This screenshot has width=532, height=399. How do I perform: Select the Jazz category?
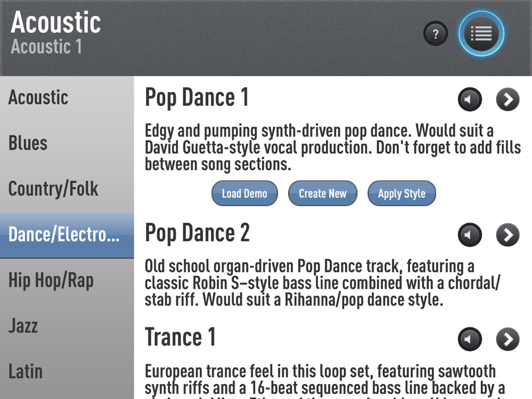click(x=67, y=326)
